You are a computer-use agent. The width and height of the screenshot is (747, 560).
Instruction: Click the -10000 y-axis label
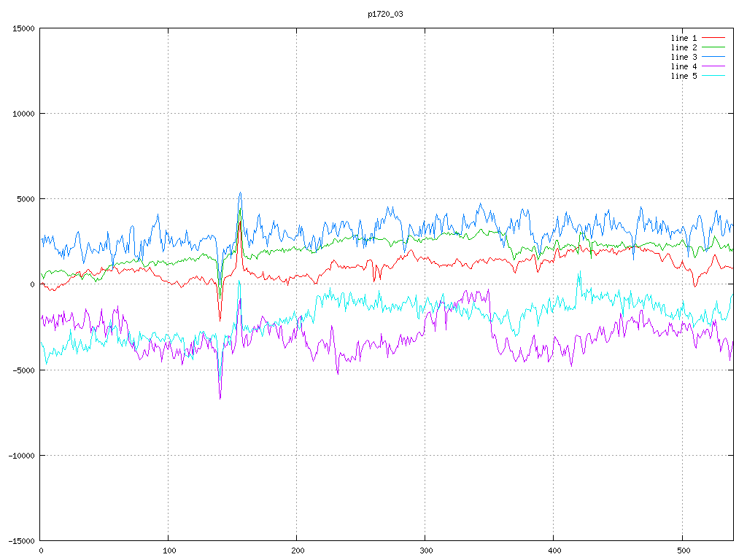tap(21, 455)
